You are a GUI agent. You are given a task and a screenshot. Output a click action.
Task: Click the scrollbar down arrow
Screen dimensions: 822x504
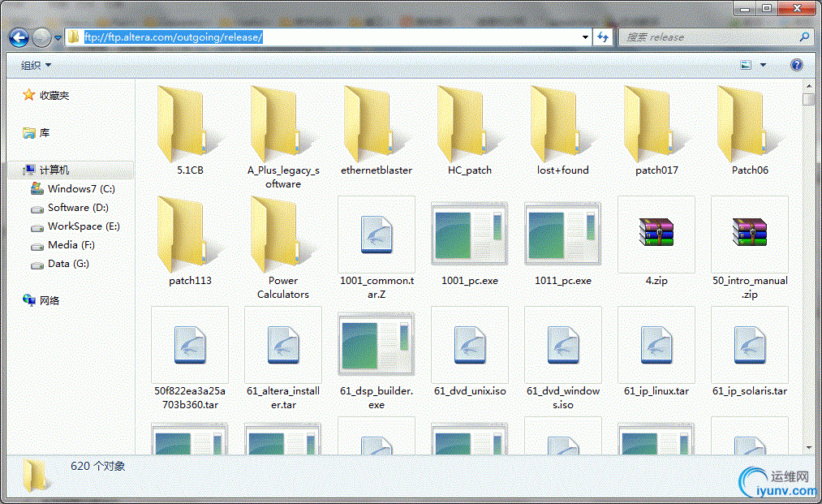coord(808,448)
